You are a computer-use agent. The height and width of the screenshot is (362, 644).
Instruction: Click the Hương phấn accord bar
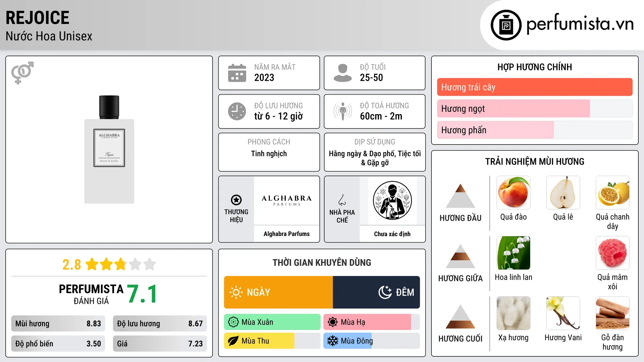[535, 130]
